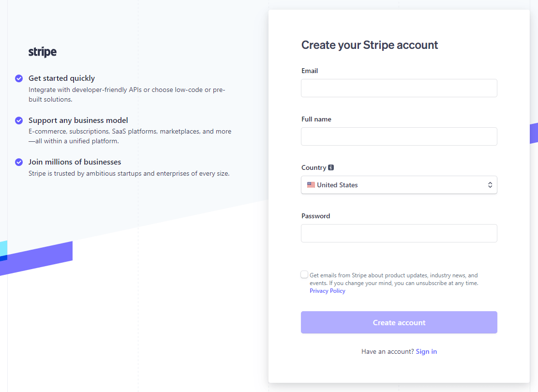Viewport: 538px width, 392px height.
Task: Focus the Full name field
Action: click(x=399, y=136)
